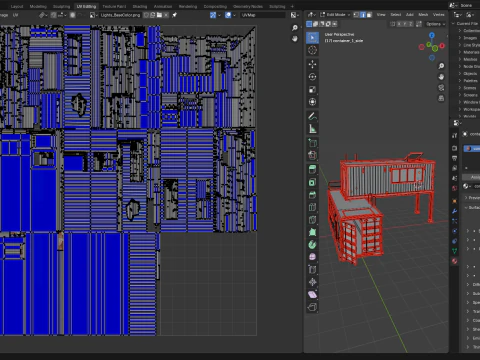The image size is (480, 360).
Task: Select the Shrink/Fatten tool
Action: (312, 283)
